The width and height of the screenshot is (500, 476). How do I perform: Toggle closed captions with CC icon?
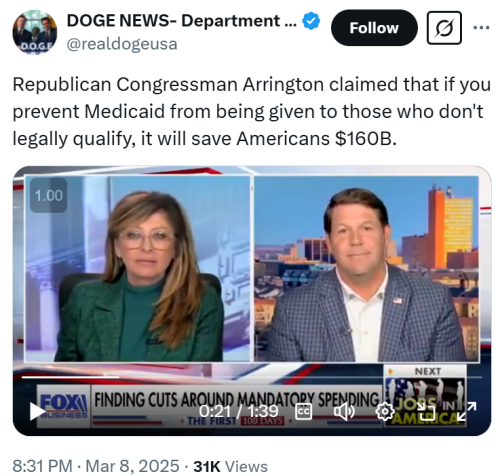coord(304,411)
